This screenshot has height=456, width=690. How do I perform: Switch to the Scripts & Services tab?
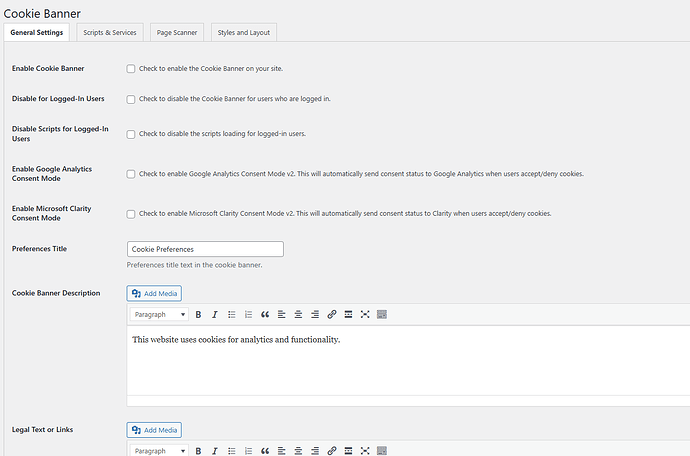(110, 33)
